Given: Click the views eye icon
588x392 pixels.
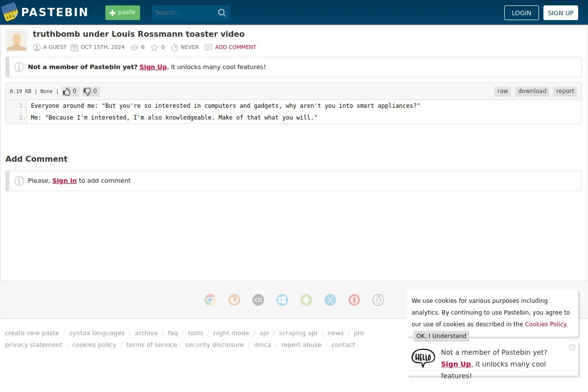Looking at the screenshot, I should tap(134, 48).
